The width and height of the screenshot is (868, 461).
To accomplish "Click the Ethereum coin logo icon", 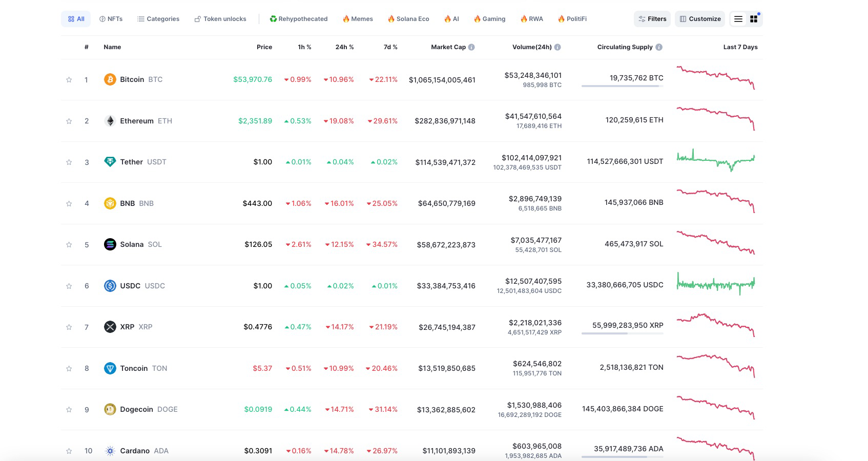I will [110, 121].
